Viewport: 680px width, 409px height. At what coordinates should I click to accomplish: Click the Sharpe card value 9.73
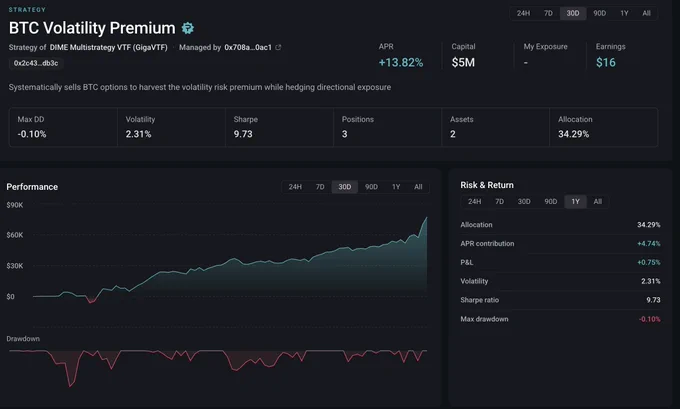(x=243, y=134)
